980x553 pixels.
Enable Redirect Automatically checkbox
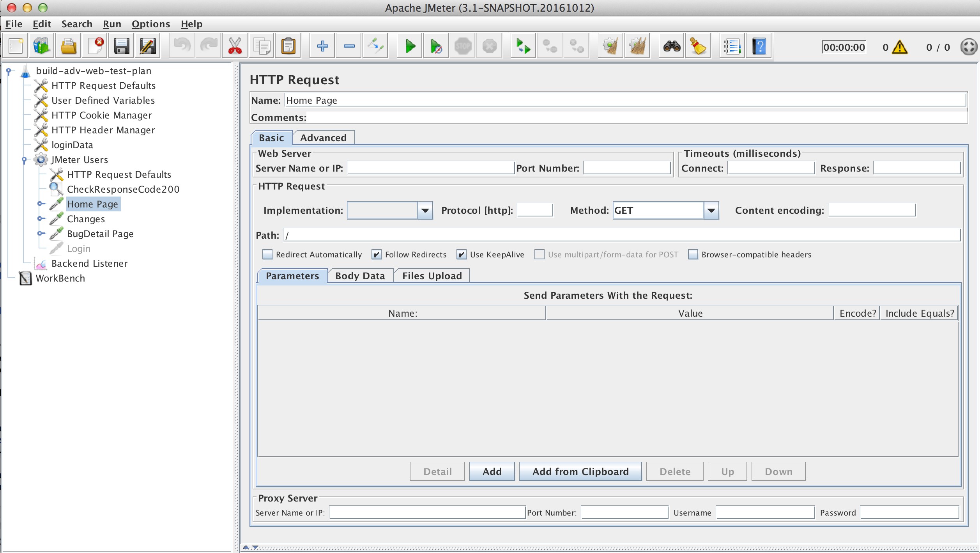(x=267, y=254)
